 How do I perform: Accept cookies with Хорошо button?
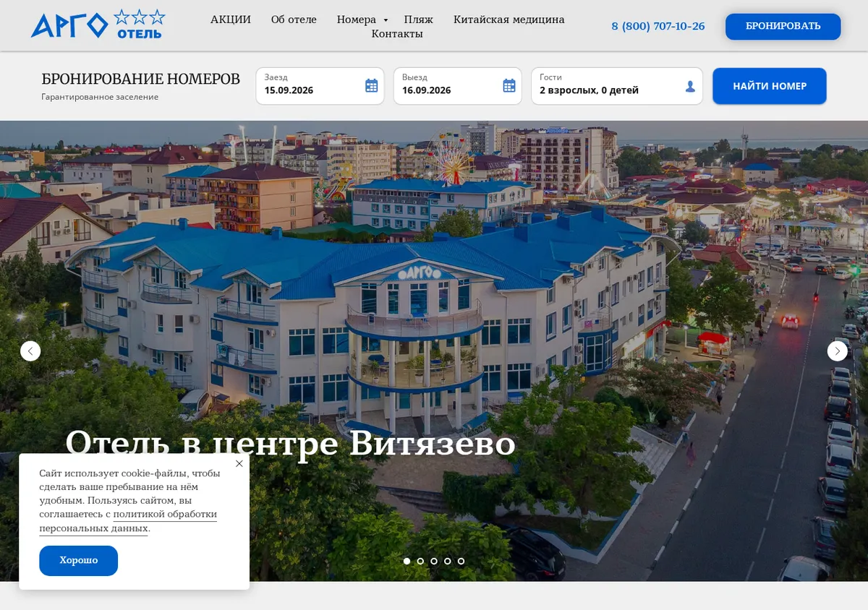pos(78,561)
